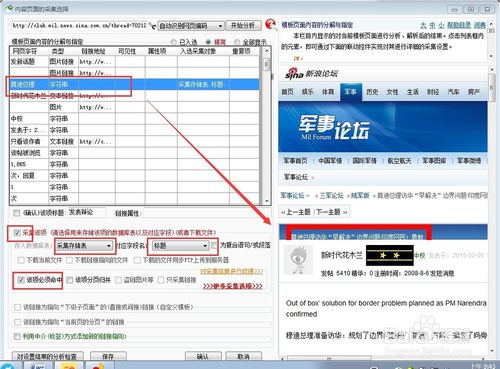Click the 下一主题 navigation link
Viewport: 500px width, 369px height.
coord(332,212)
